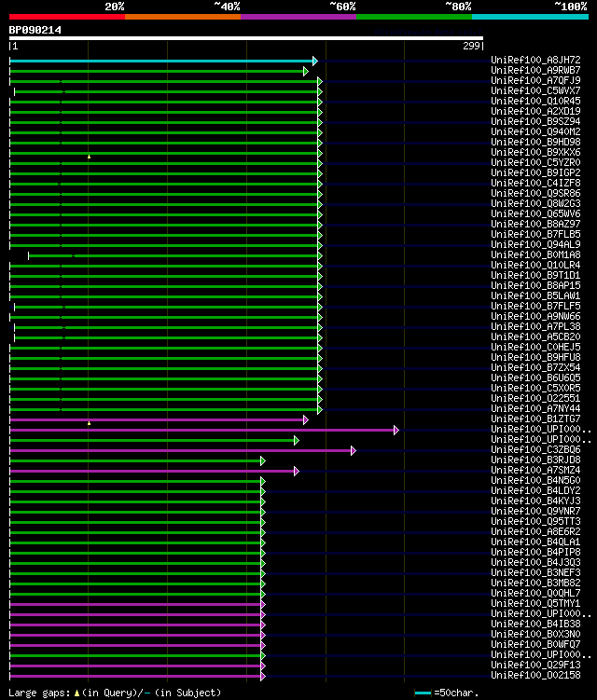
Task: Select the UniRef100_B3NEF3 label
Action: (x=535, y=572)
